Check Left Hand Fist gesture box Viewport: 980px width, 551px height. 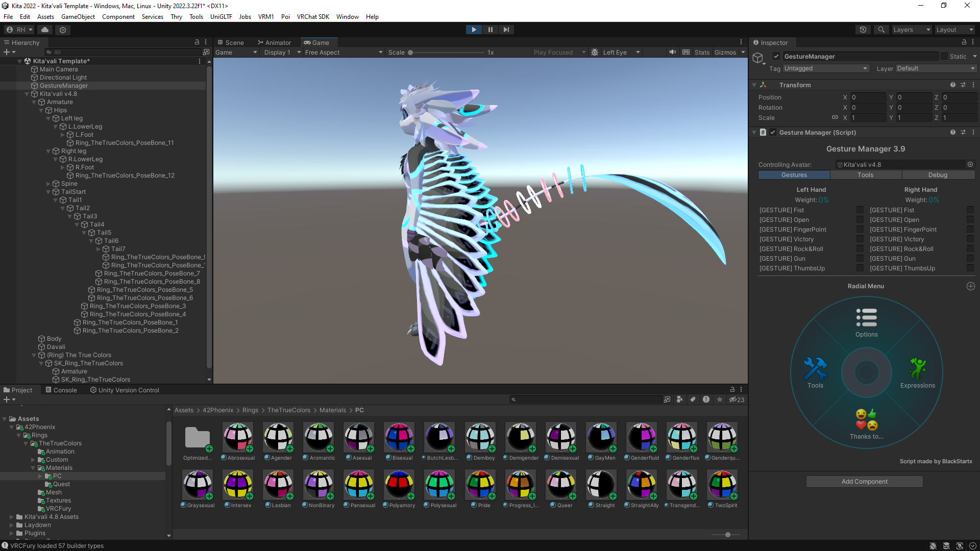tap(860, 210)
